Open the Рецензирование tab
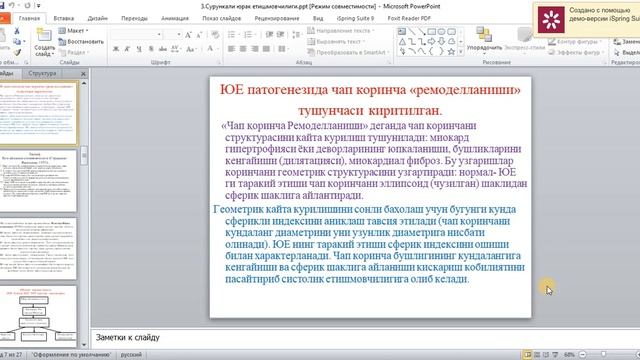This screenshot has width=640, height=360. pos(277,18)
